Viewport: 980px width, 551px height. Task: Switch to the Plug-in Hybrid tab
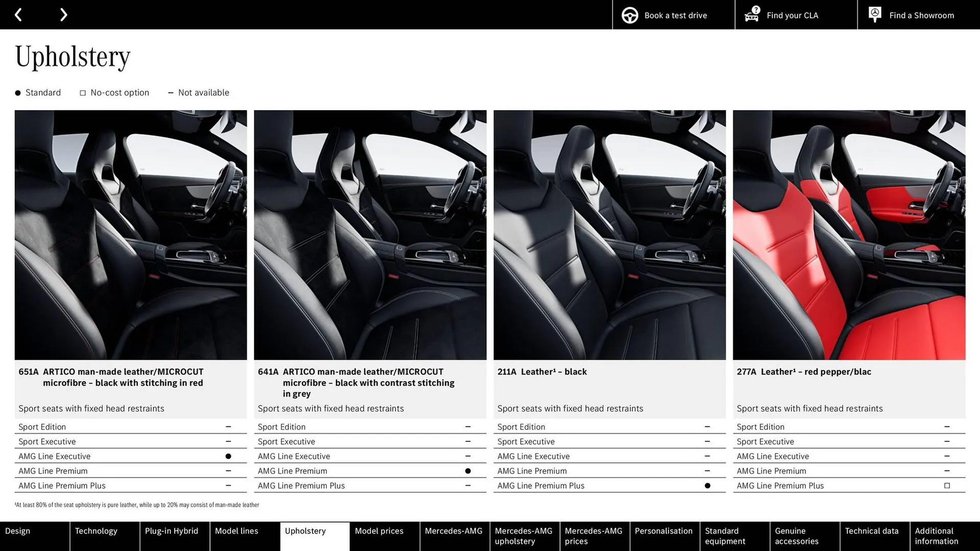tap(171, 531)
